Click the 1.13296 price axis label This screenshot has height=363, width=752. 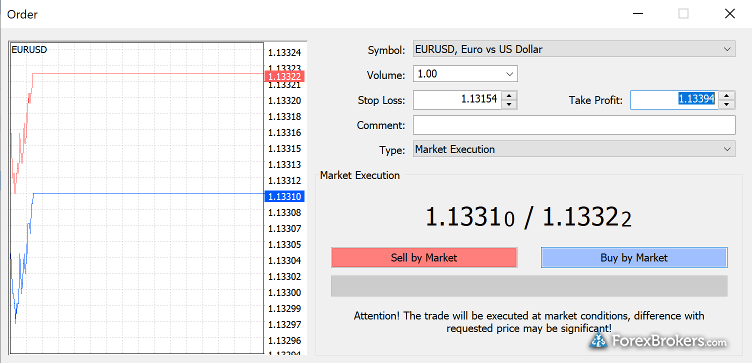[x=284, y=340]
